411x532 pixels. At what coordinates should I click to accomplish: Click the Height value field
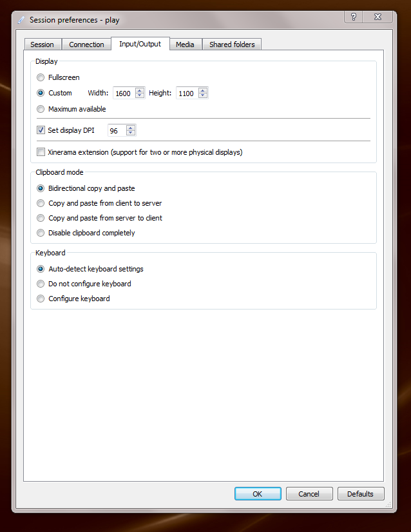tap(187, 94)
